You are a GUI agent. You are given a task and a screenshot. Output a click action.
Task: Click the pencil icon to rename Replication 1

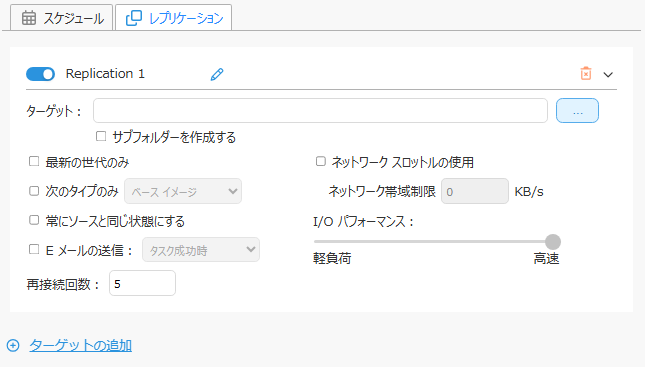217,74
